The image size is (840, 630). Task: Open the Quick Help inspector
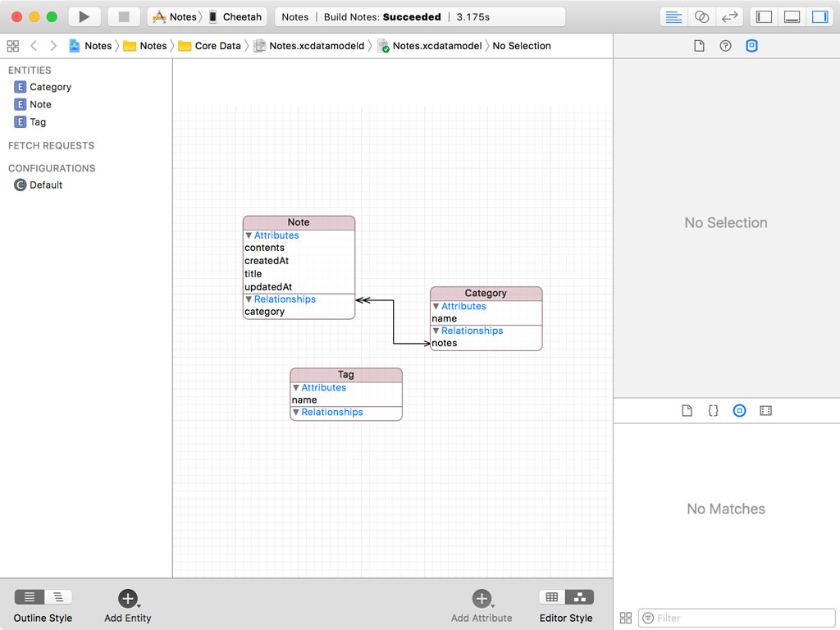(x=726, y=46)
